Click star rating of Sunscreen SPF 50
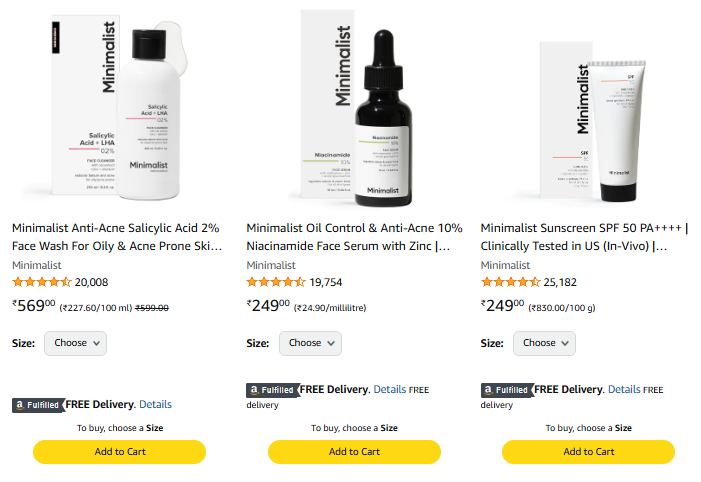The height and width of the screenshot is (482, 701). 510,282
